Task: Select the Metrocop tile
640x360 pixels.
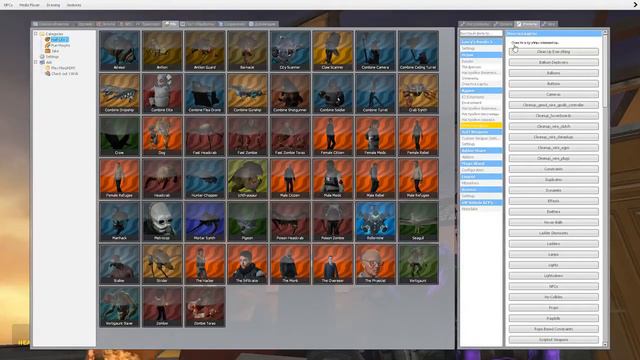Action: 162,221
